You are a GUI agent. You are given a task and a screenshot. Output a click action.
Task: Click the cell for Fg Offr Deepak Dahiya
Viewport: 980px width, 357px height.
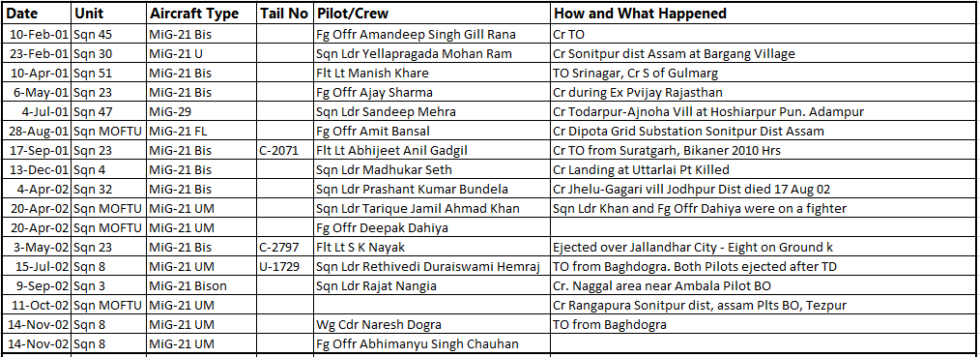432,228
